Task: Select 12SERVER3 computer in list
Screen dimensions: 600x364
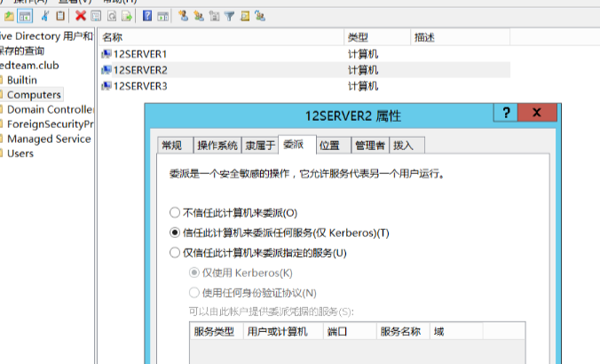Action: [139, 86]
